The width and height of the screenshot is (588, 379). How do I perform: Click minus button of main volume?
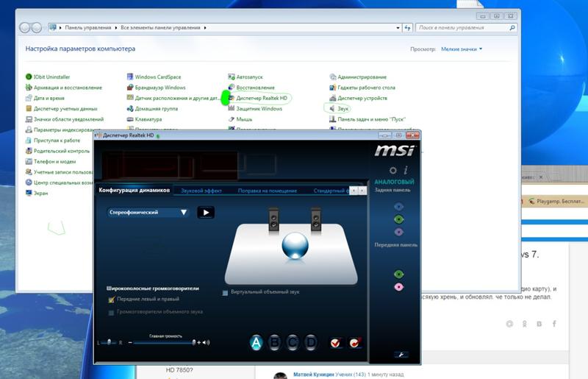(x=130, y=342)
